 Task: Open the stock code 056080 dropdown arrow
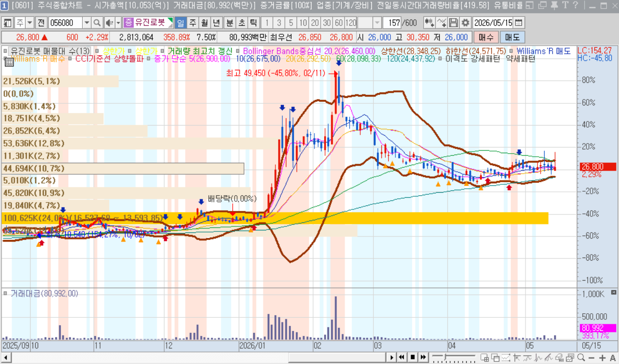pos(86,23)
